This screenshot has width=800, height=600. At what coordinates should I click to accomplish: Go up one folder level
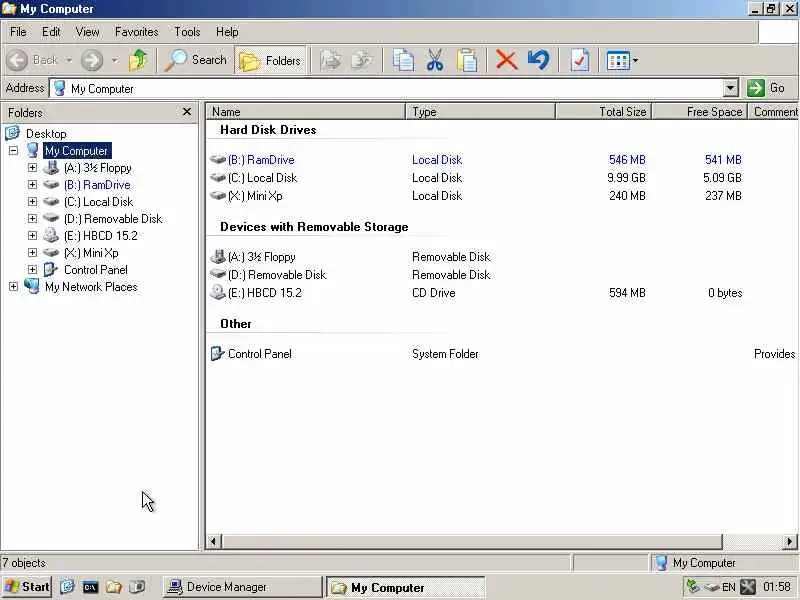click(x=138, y=60)
